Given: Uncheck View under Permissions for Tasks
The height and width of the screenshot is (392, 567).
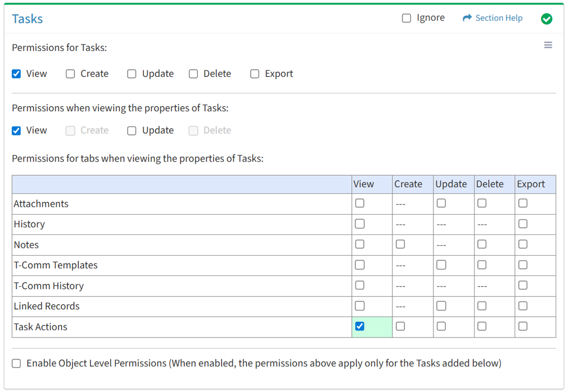Looking at the screenshot, I should tap(17, 74).
